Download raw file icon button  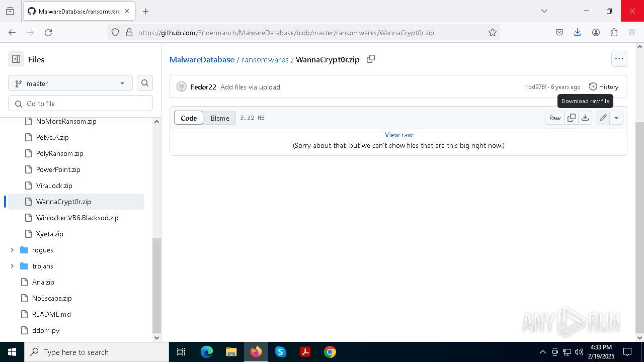tap(585, 118)
